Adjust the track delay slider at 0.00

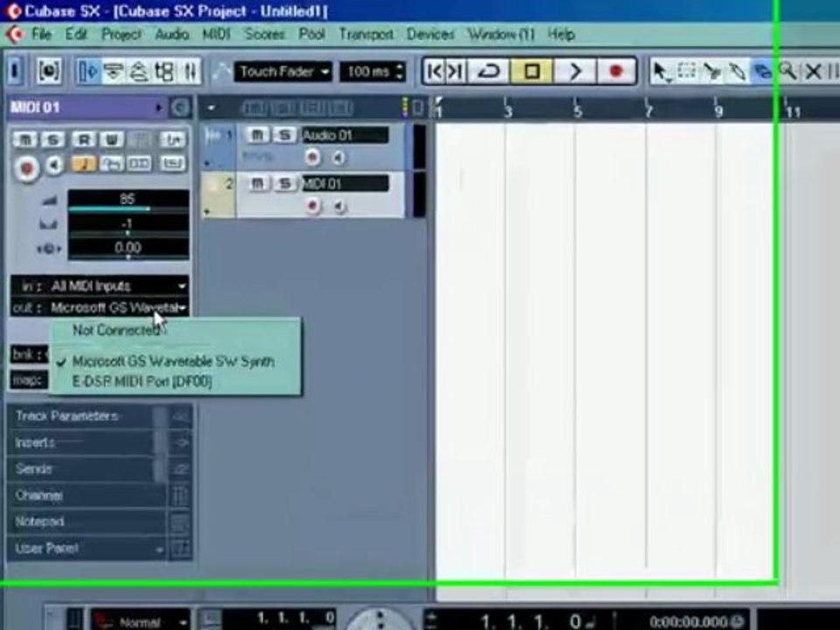[128, 248]
